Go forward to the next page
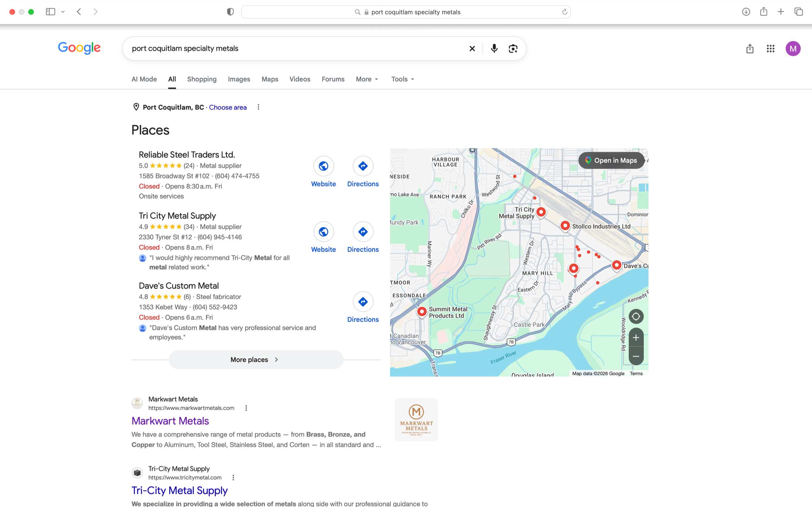 (95, 12)
